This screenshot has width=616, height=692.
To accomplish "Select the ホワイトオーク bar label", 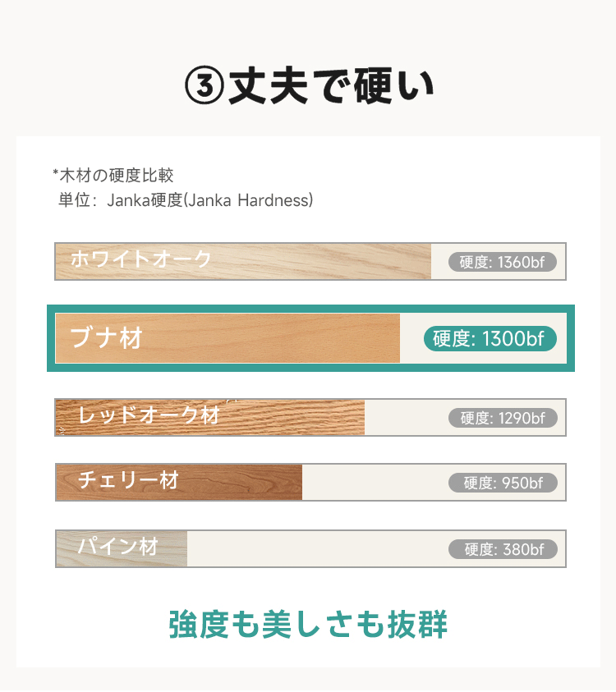I will 141,259.
